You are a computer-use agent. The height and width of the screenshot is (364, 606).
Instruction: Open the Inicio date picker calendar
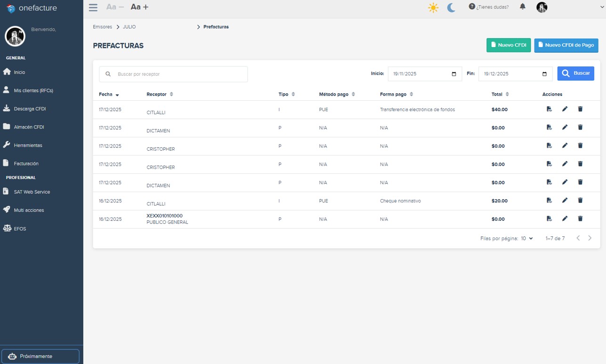(454, 73)
